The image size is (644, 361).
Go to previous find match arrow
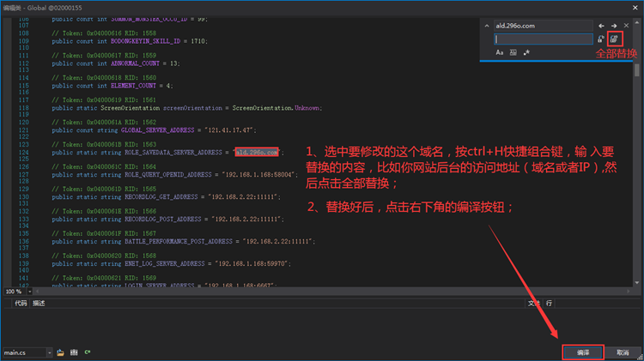tap(602, 26)
